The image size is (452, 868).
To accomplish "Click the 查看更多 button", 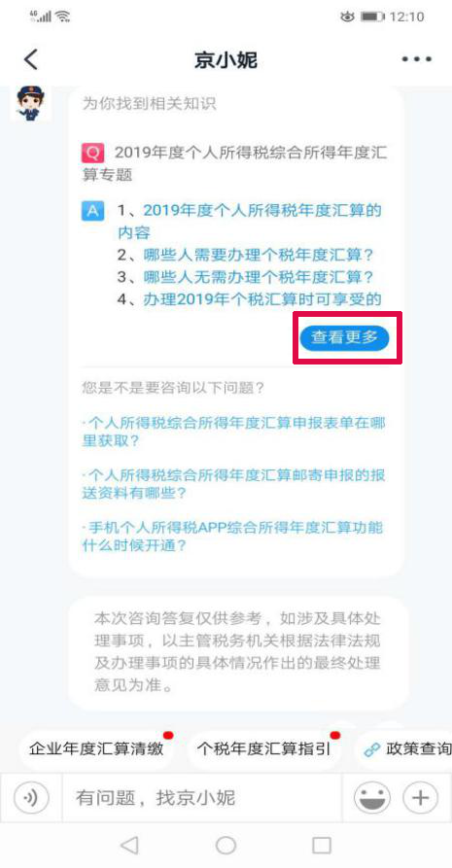I will 344,337.
